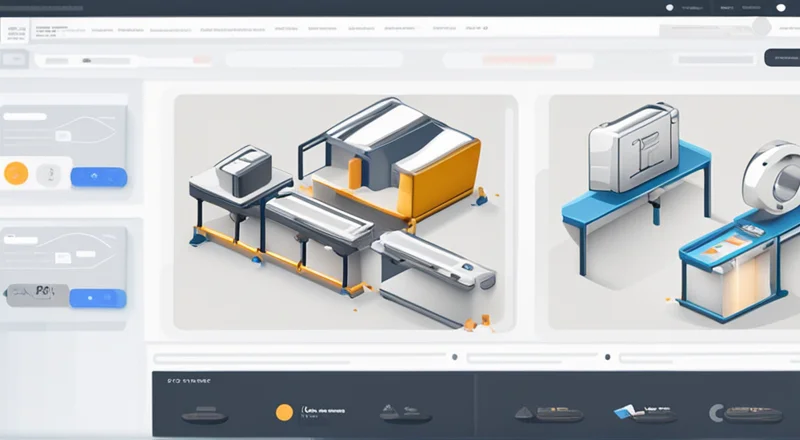Toggle the first white dot in top bar
800x440 pixels.
(669, 8)
